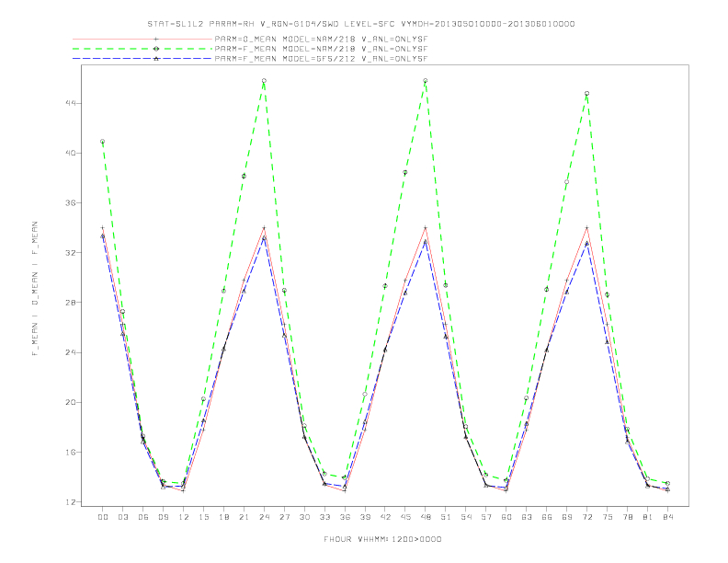Click y-axis tick label 32
This screenshot has width=728, height=563.
[x=71, y=253]
